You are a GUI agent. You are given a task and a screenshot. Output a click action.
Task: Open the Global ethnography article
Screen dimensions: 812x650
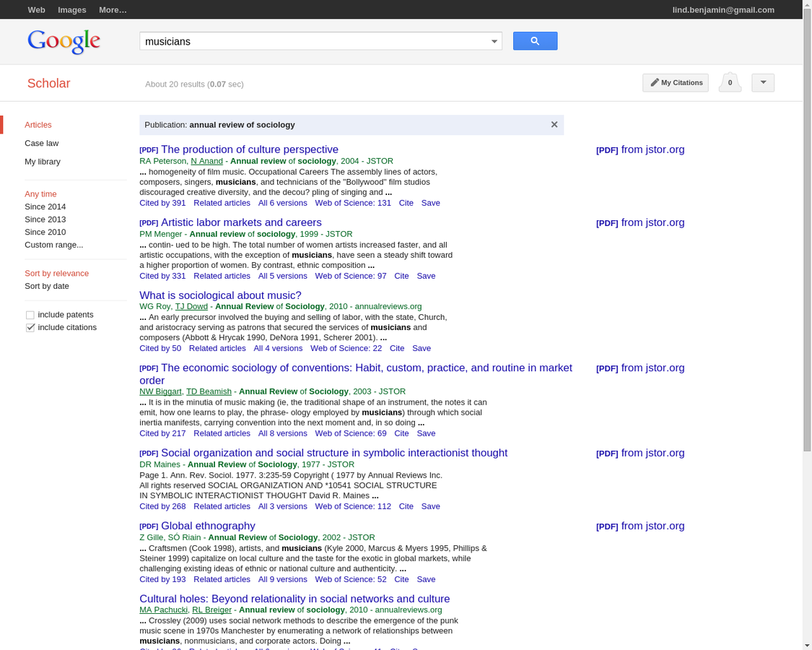pyautogui.click(x=208, y=526)
